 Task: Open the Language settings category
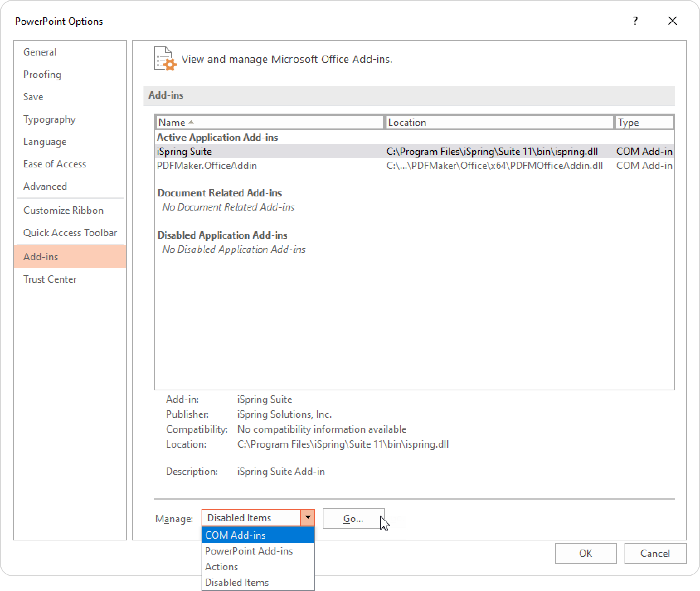[x=70, y=142]
